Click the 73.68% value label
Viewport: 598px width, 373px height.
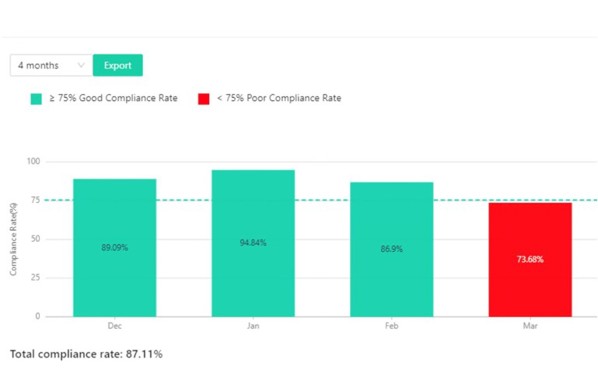point(530,259)
